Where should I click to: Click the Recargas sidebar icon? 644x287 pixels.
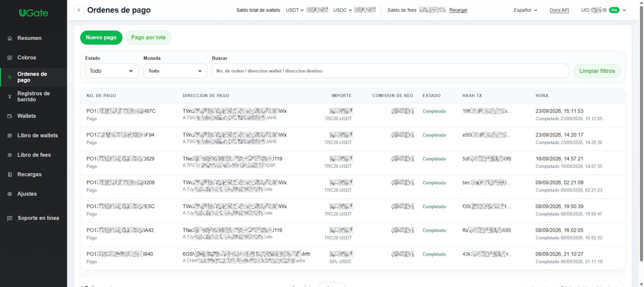click(x=10, y=175)
